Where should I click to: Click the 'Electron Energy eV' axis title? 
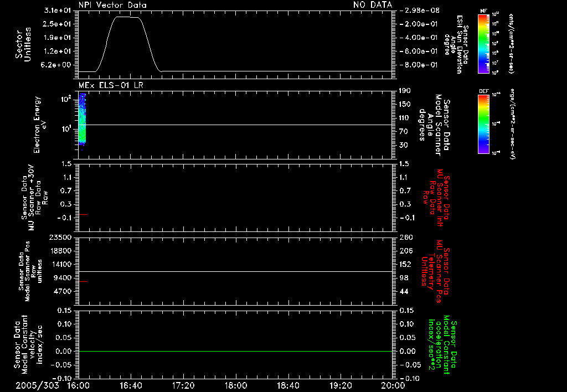pyautogui.click(x=40, y=125)
